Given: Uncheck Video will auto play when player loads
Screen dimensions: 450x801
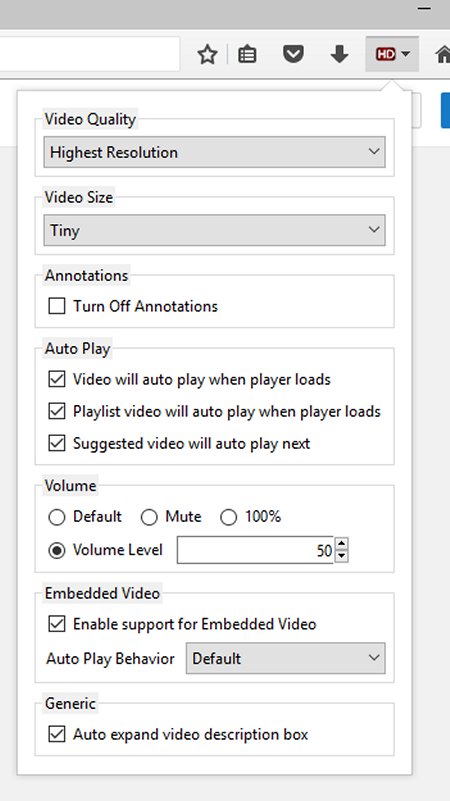Looking at the screenshot, I should click(57, 380).
